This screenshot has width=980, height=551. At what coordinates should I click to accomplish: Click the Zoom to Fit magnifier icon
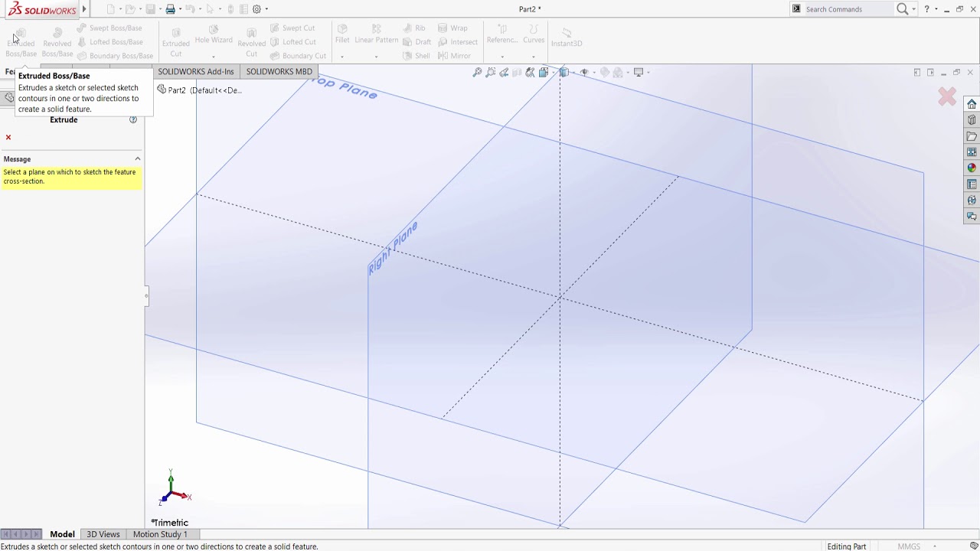tap(477, 72)
